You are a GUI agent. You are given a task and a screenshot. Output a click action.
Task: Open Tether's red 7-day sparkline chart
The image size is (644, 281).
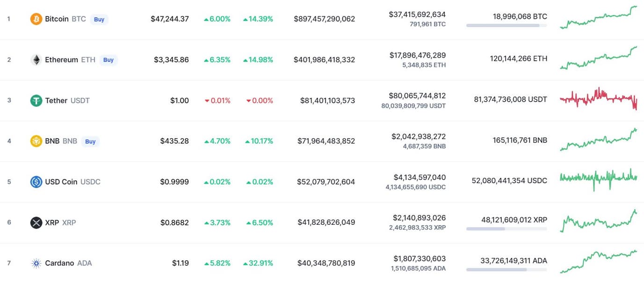pyautogui.click(x=598, y=98)
